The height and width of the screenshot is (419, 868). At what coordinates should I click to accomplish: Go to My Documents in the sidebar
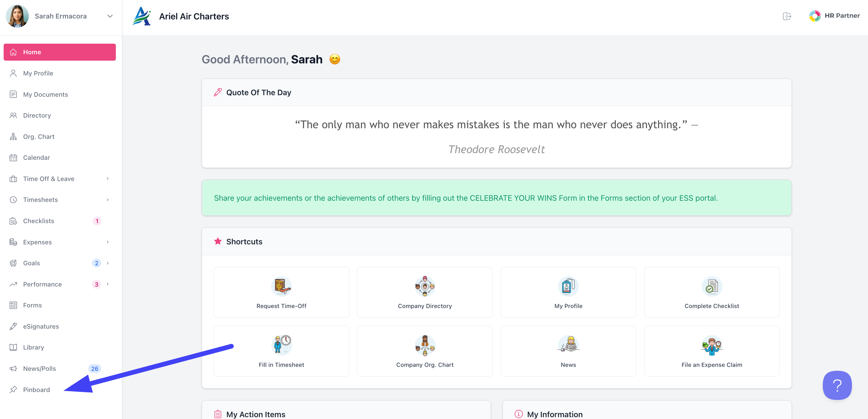coord(45,95)
